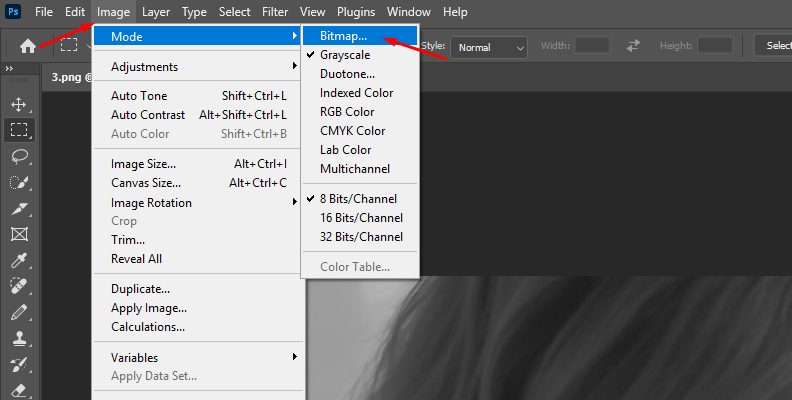Open the Filter menu
The width and height of the screenshot is (792, 400).
click(x=275, y=12)
